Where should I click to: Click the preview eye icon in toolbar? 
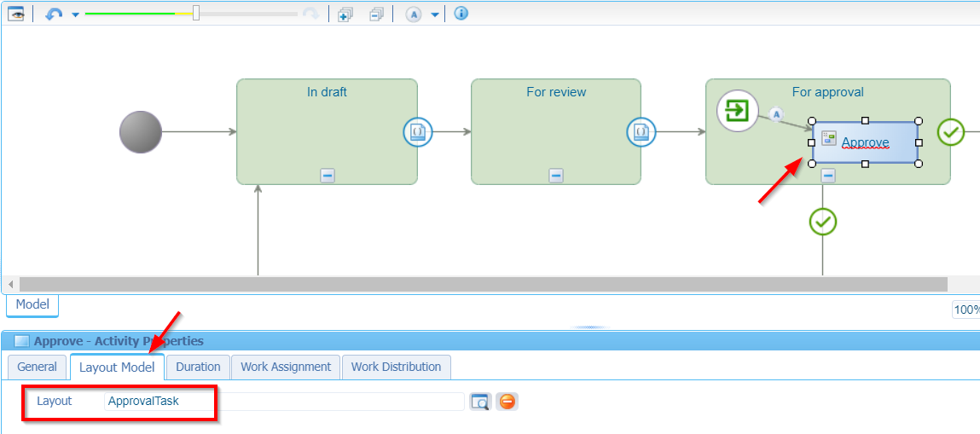coord(15,14)
